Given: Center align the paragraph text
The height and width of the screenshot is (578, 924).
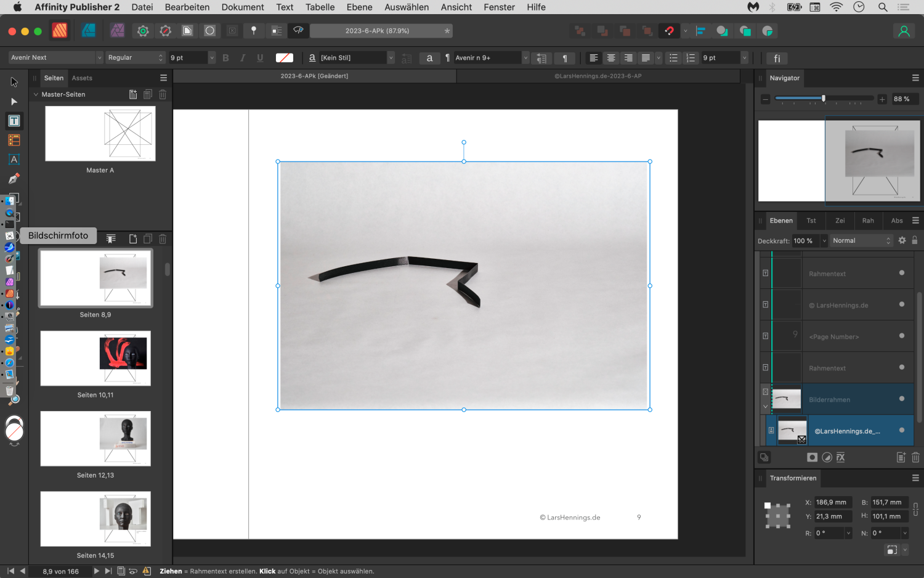Looking at the screenshot, I should click(611, 58).
